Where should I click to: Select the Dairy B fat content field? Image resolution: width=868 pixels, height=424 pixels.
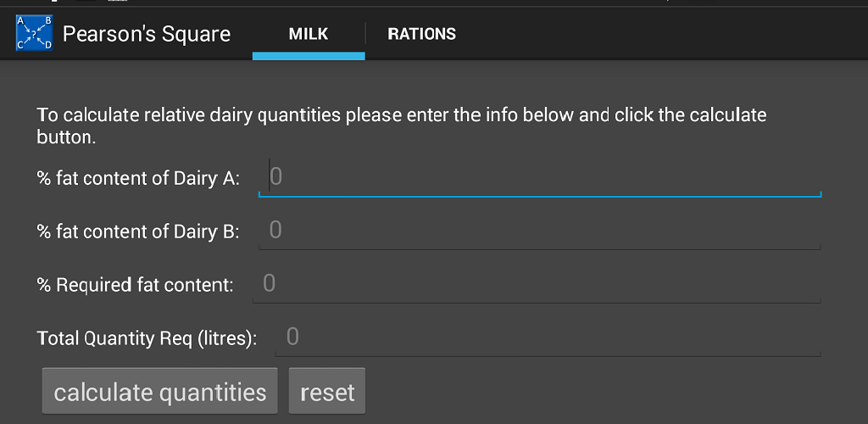coord(542,231)
